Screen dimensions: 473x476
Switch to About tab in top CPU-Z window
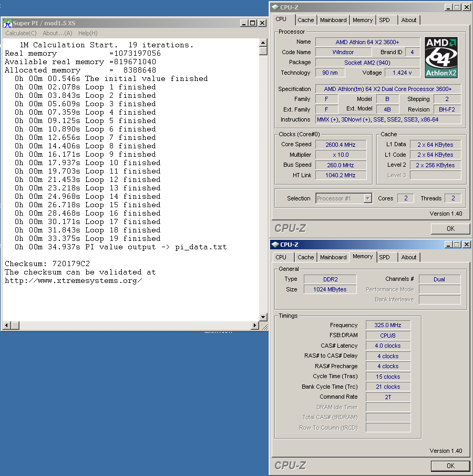pos(409,20)
